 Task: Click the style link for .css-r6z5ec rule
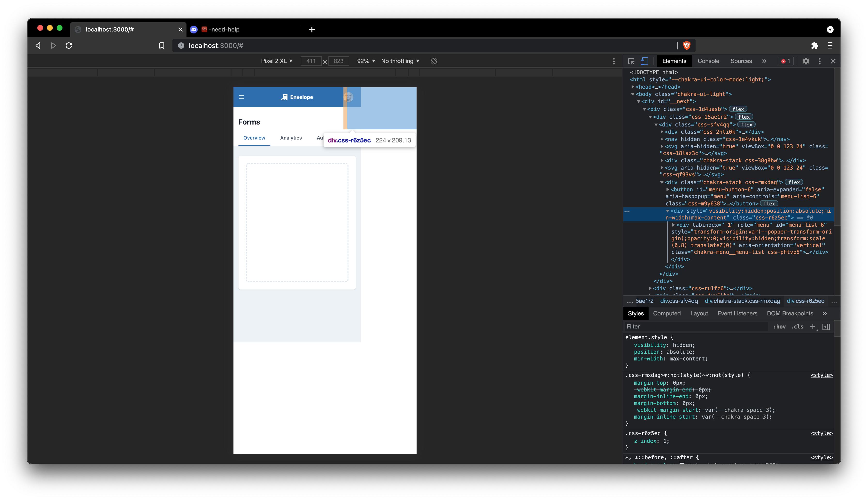click(822, 433)
